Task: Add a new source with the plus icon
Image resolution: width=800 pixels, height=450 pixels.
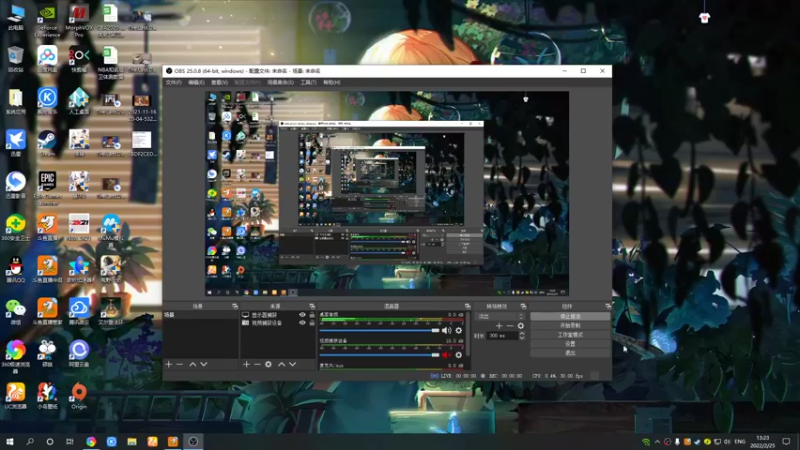Action: coord(246,364)
